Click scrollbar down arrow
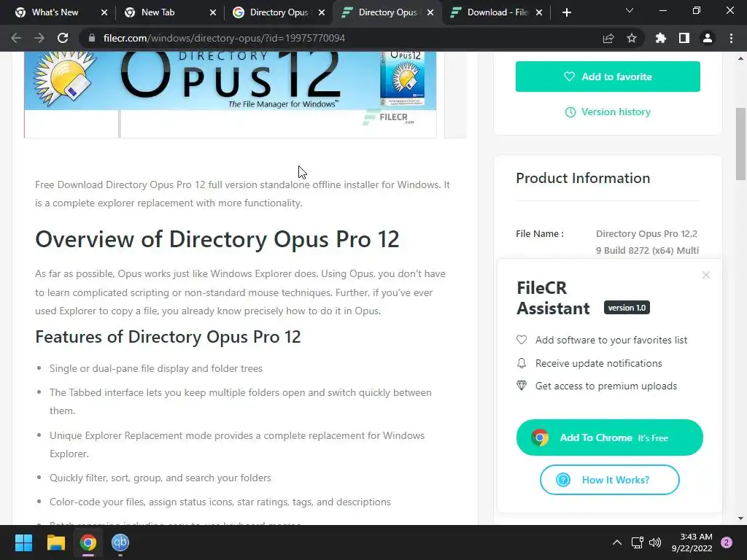This screenshot has width=747, height=560. pyautogui.click(x=740, y=518)
